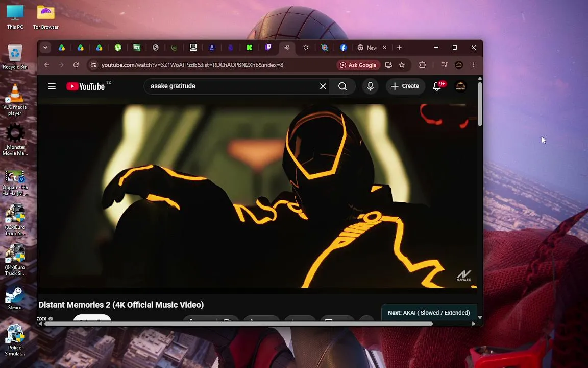Viewport: 588px width, 368px height.
Task: Close the New Tab tab
Action: [x=384, y=48]
